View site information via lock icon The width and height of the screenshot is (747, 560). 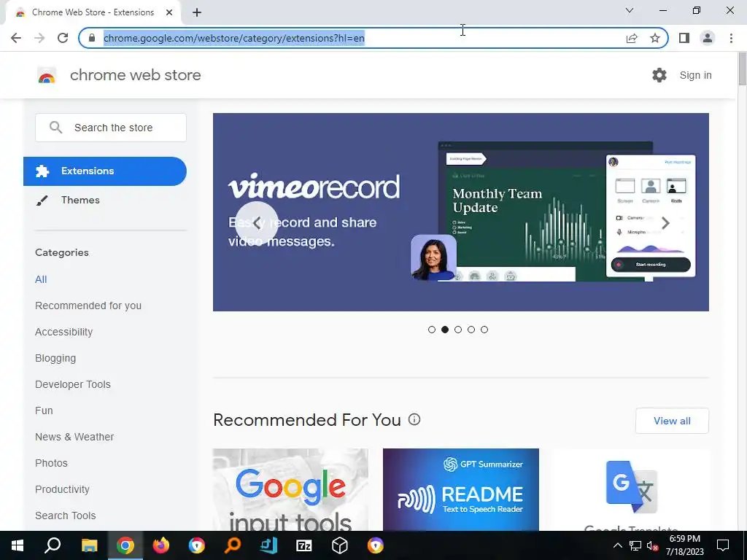pos(92,38)
